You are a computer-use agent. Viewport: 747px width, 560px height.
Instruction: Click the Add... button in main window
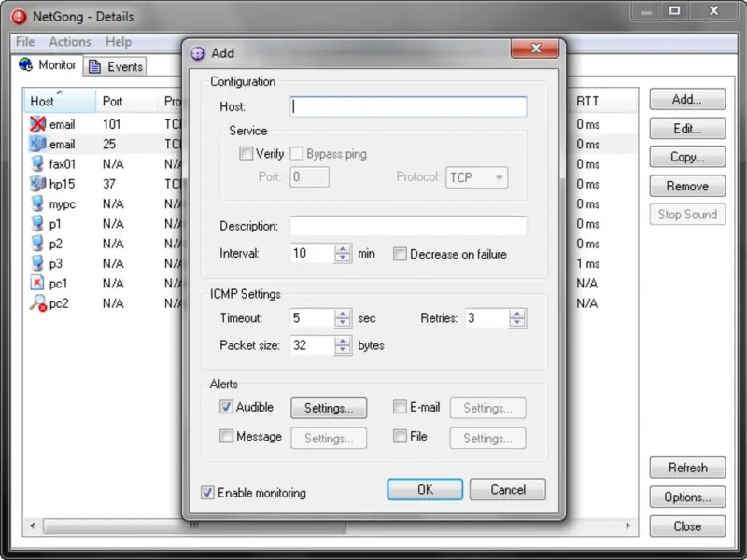point(687,99)
